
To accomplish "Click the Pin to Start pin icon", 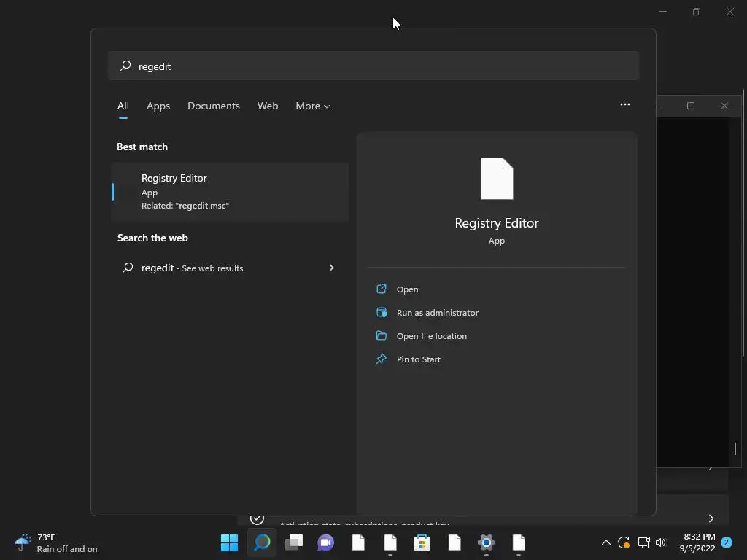I will tap(382, 359).
